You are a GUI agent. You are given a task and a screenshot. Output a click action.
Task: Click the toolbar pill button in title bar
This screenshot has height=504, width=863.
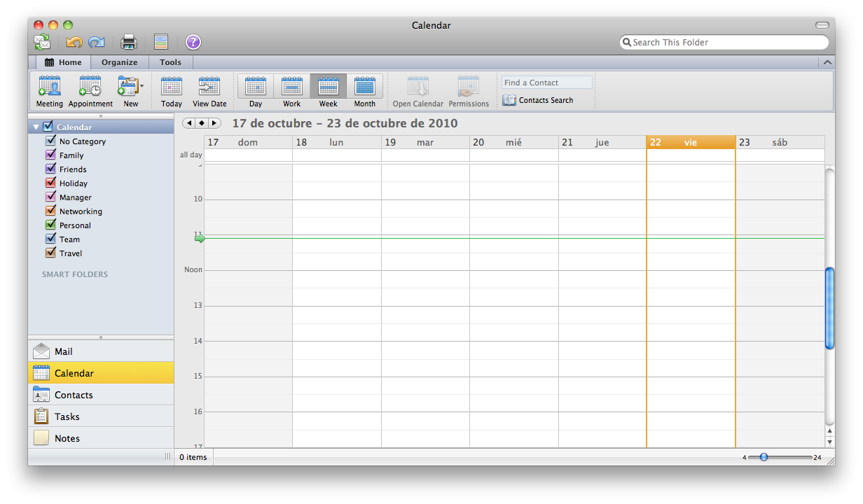click(x=822, y=25)
